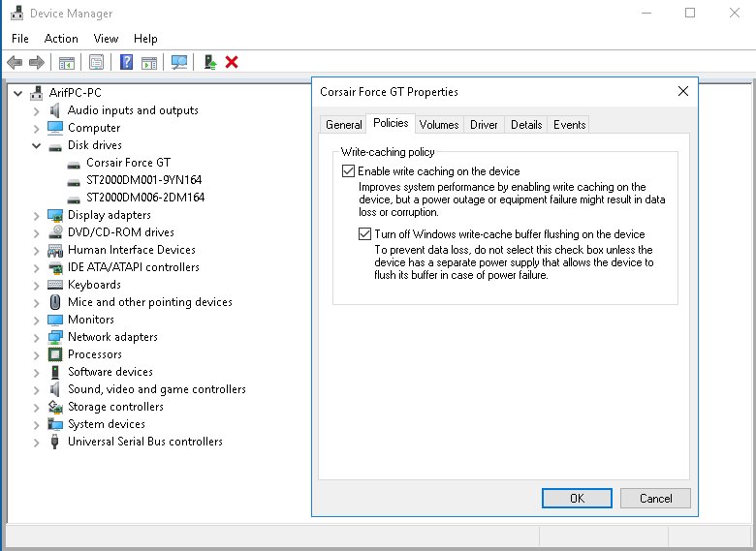Expand the Computer category arrow
Screen dimensions: 756x551
pyautogui.click(x=36, y=129)
